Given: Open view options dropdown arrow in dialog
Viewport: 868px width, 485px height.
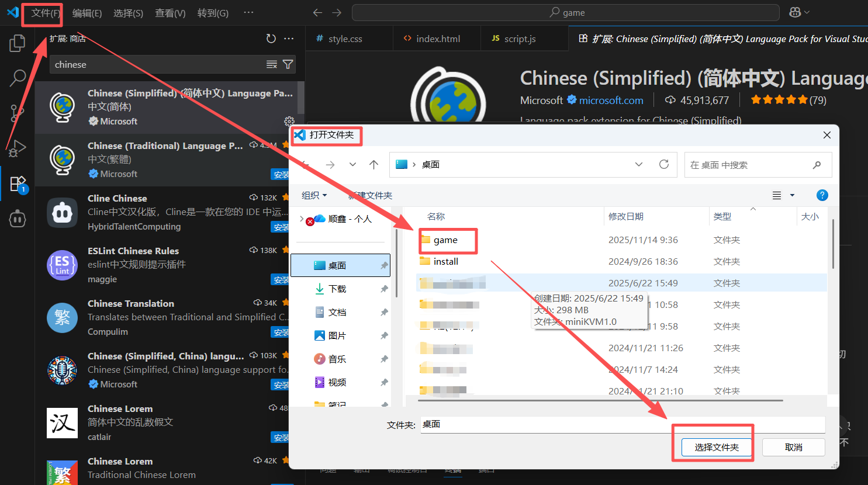Looking at the screenshot, I should 792,195.
